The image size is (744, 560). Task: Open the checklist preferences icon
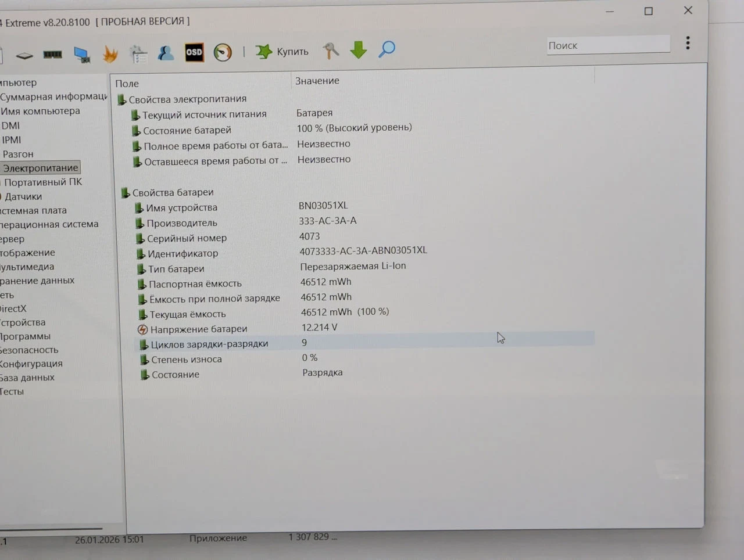tap(138, 54)
